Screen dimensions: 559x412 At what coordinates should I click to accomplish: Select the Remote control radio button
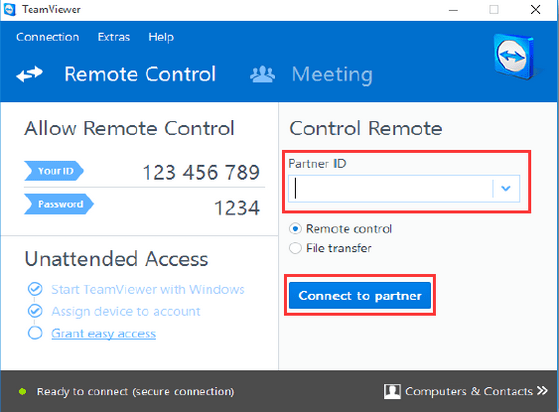click(295, 228)
